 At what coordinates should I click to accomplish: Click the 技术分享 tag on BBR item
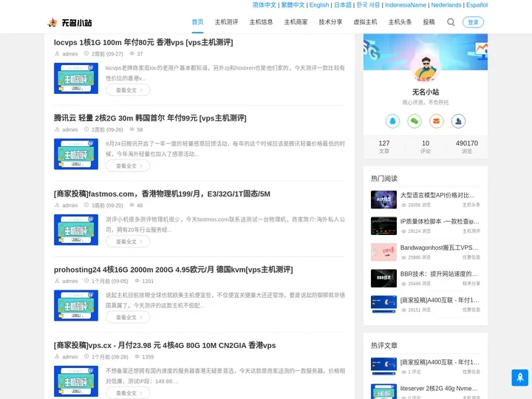pyautogui.click(x=471, y=284)
